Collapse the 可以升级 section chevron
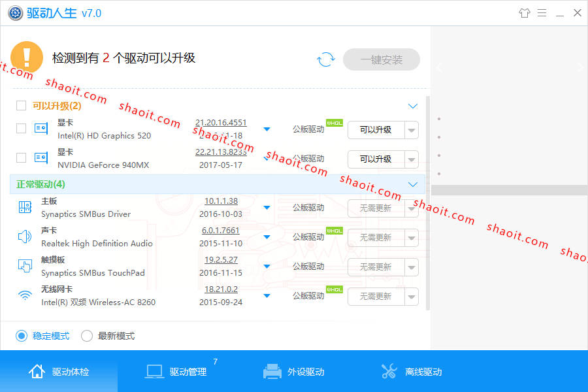This screenshot has width=588, height=392. [412, 106]
